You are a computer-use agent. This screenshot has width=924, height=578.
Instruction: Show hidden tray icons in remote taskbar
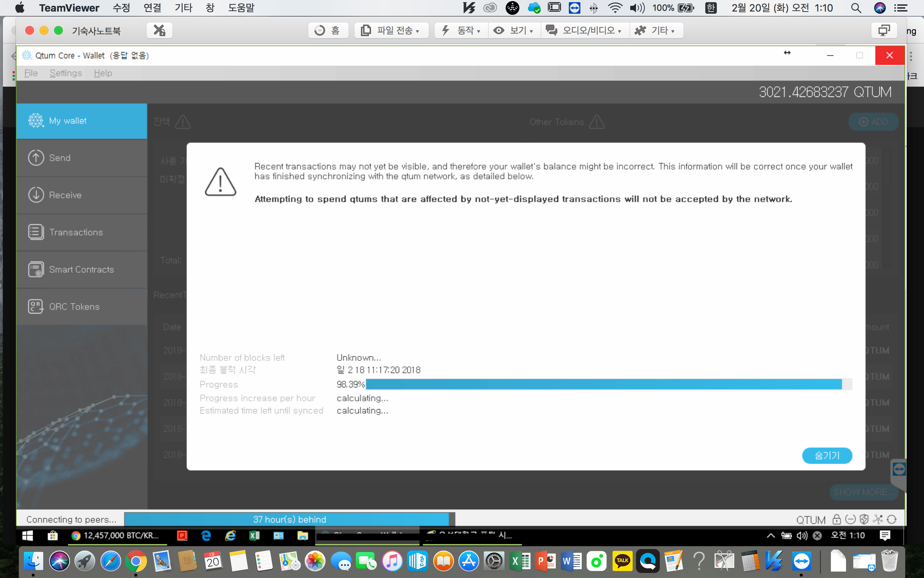[771, 536]
